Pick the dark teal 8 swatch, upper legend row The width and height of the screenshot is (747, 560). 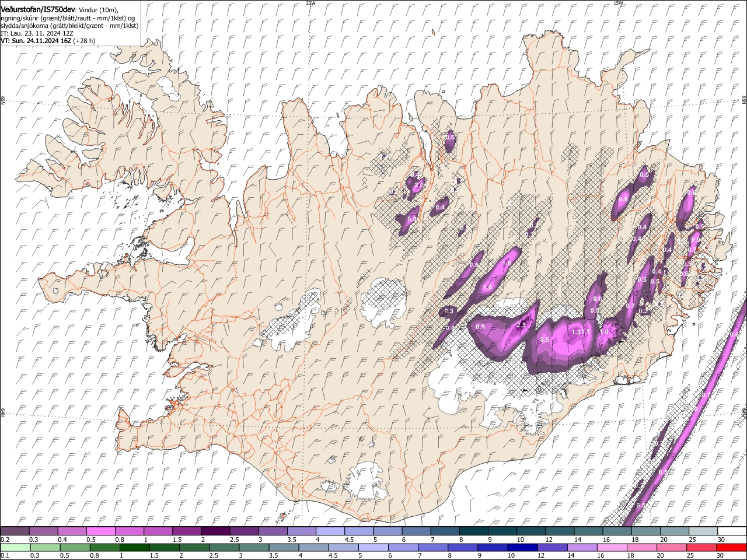(x=473, y=531)
